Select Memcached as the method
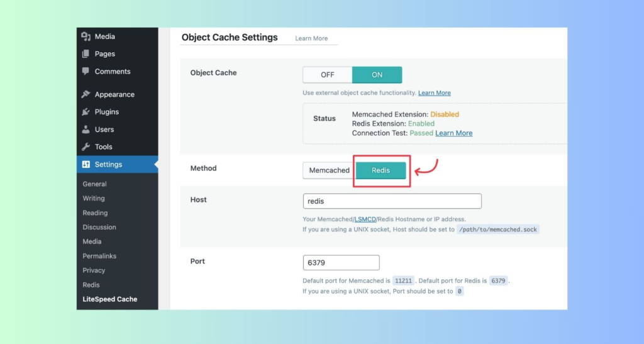The width and height of the screenshot is (644, 344). [330, 170]
